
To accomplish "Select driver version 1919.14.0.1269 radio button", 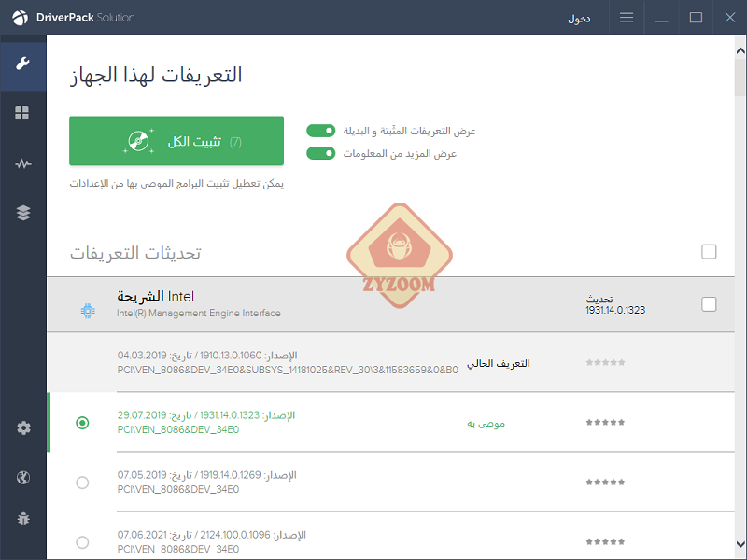I will click(x=82, y=483).
